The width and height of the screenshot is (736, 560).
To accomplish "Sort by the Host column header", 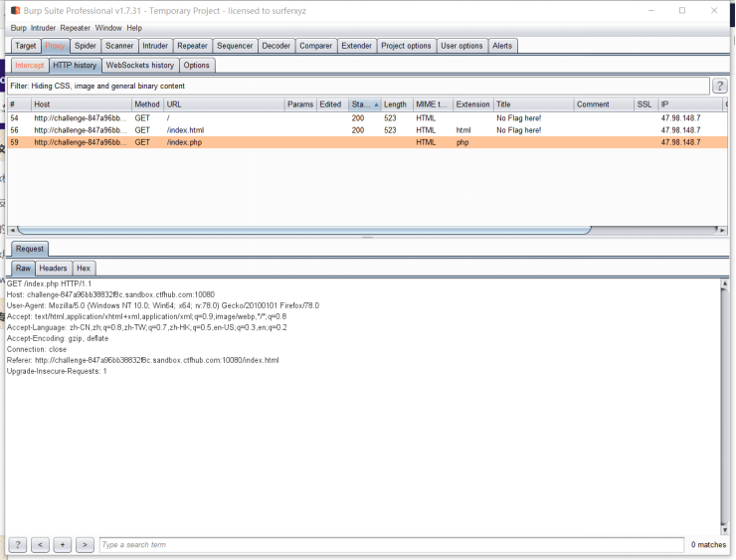I will [x=82, y=104].
